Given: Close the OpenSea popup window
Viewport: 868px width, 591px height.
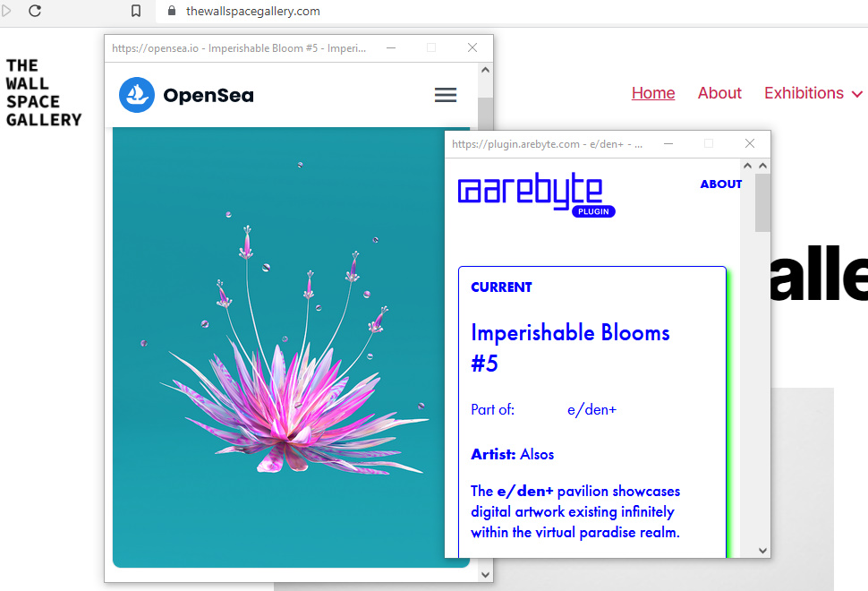Looking at the screenshot, I should tap(472, 47).
